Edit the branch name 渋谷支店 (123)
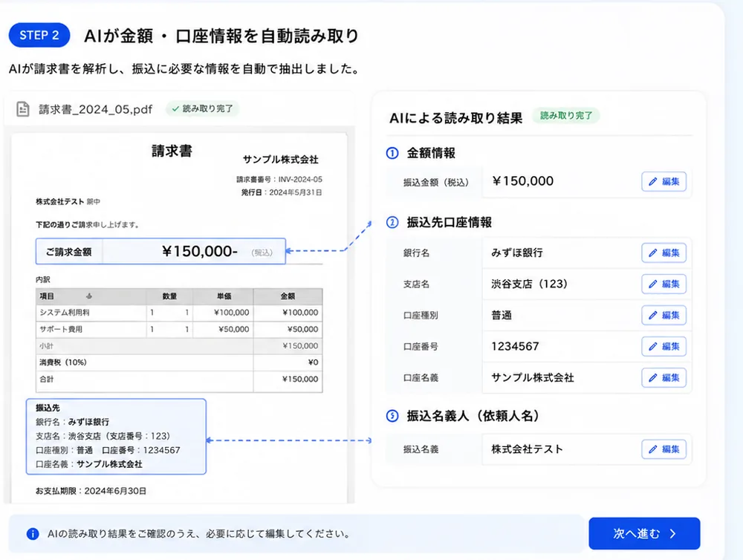Screen dimensions: 743x560 pyautogui.click(x=663, y=284)
